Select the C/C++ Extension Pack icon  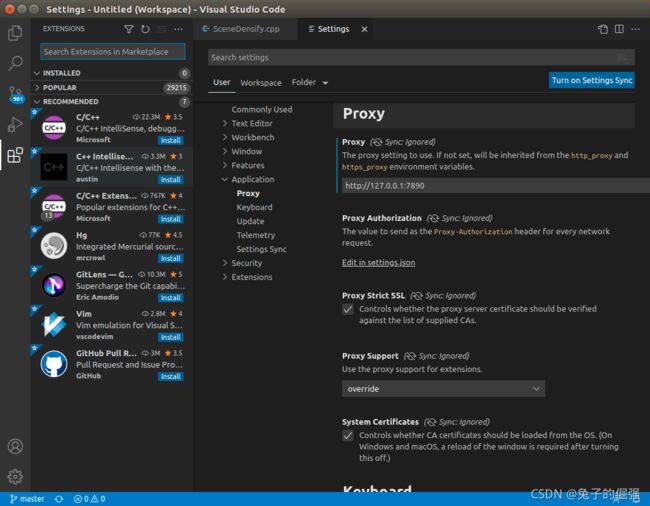[54, 206]
